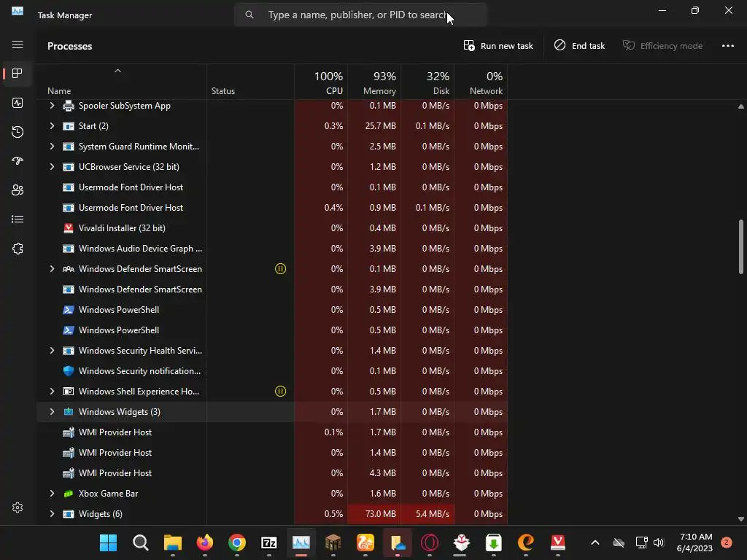This screenshot has width=747, height=560.
Task: Select the second Usermode Font Driver Host row
Action: (x=272, y=208)
